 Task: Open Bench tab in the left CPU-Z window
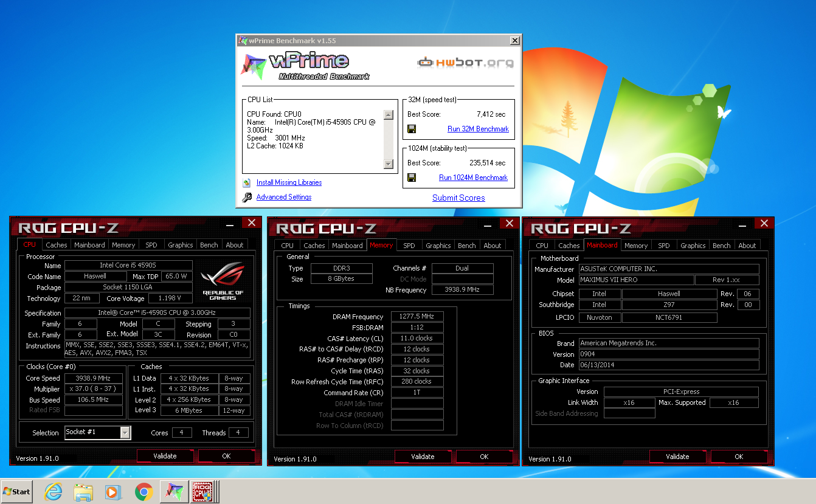pos(209,245)
